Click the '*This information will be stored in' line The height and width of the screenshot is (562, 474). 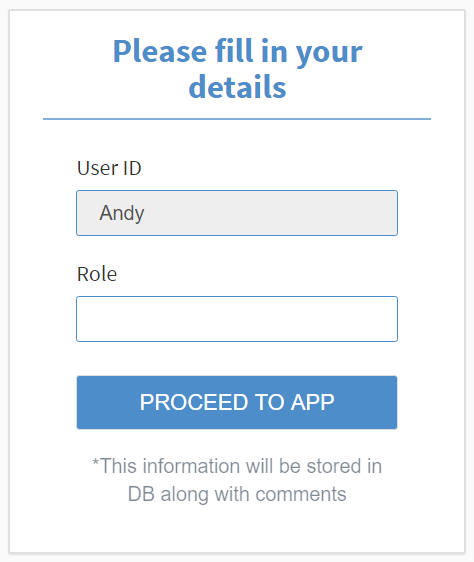[237, 466]
